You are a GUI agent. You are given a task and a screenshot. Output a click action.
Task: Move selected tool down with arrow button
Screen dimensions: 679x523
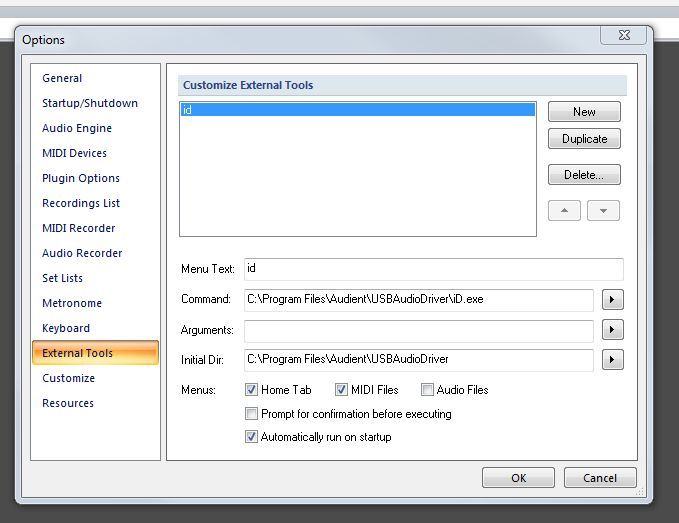(603, 210)
